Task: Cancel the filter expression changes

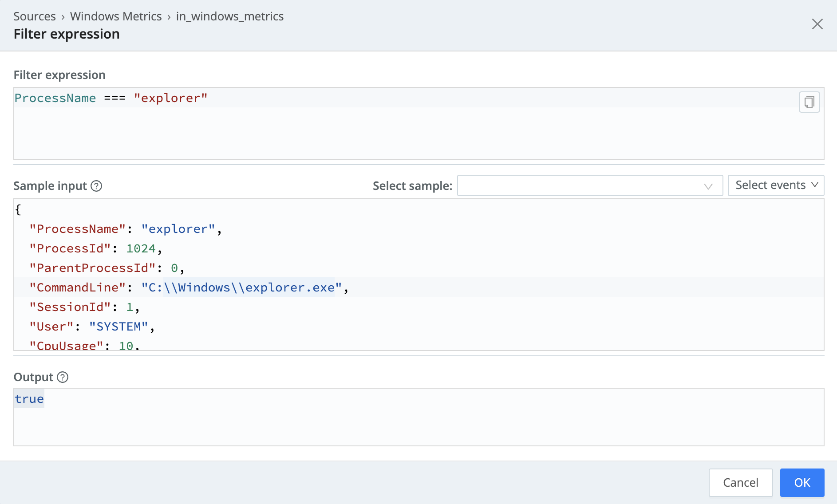Action: click(740, 483)
